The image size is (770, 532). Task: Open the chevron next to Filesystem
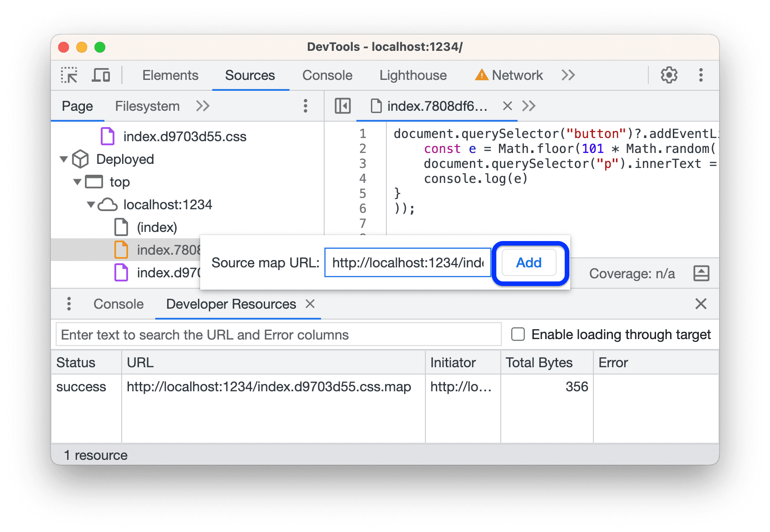202,106
